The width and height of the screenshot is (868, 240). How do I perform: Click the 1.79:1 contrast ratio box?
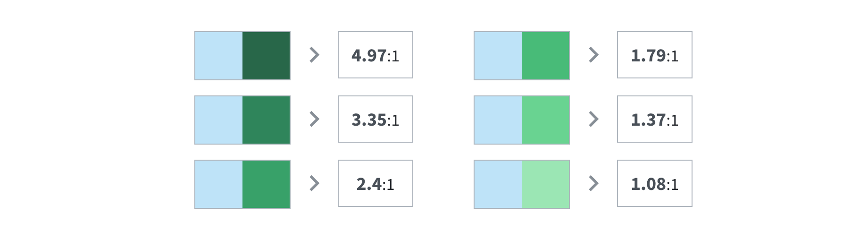pyautogui.click(x=655, y=55)
